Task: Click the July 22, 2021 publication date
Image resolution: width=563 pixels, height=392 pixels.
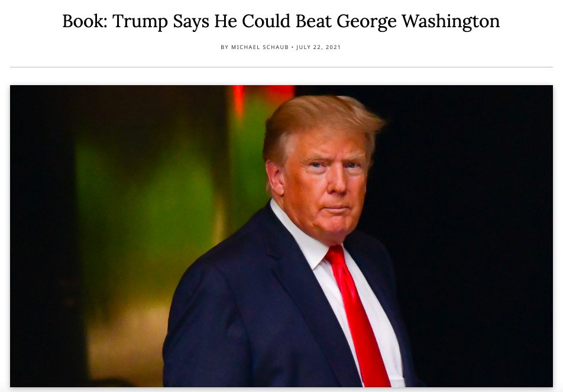Action: [319, 47]
